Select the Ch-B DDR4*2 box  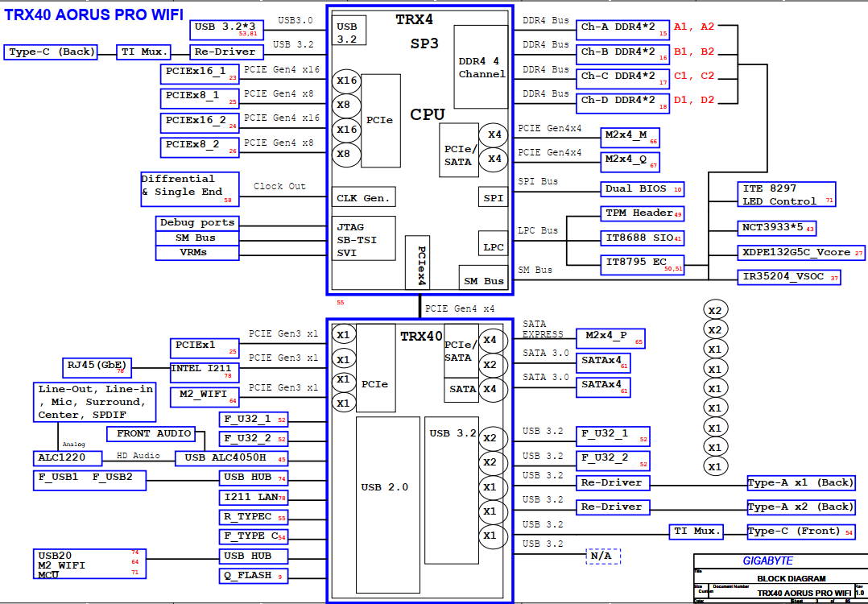(x=622, y=54)
